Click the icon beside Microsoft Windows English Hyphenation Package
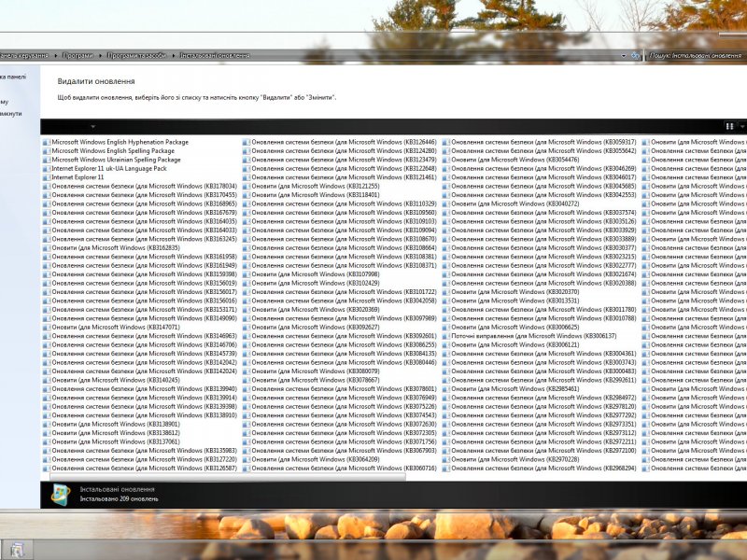 (47, 142)
